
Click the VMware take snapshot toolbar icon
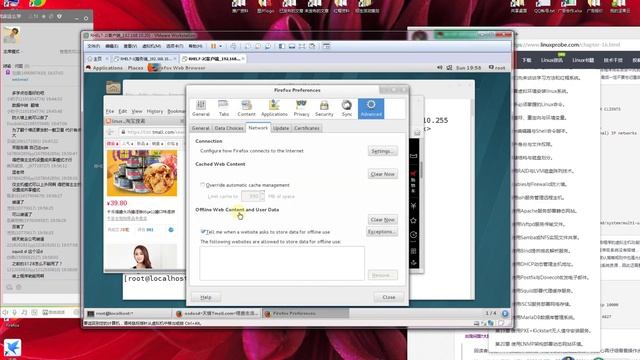tap(248, 46)
